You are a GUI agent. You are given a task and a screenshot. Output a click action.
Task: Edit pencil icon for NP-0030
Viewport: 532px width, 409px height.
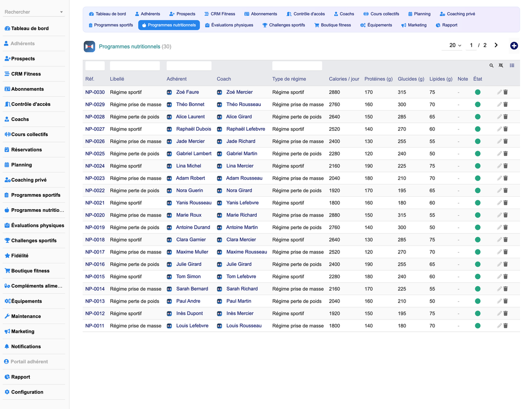499,92
